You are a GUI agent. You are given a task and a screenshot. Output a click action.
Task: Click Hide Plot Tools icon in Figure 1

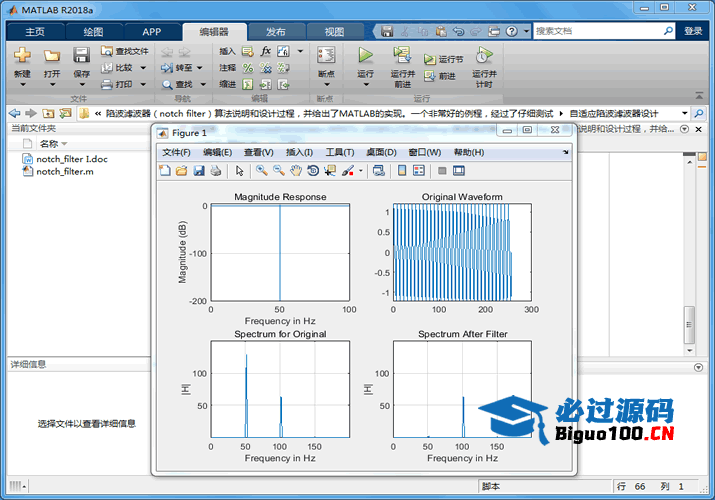[x=441, y=171]
